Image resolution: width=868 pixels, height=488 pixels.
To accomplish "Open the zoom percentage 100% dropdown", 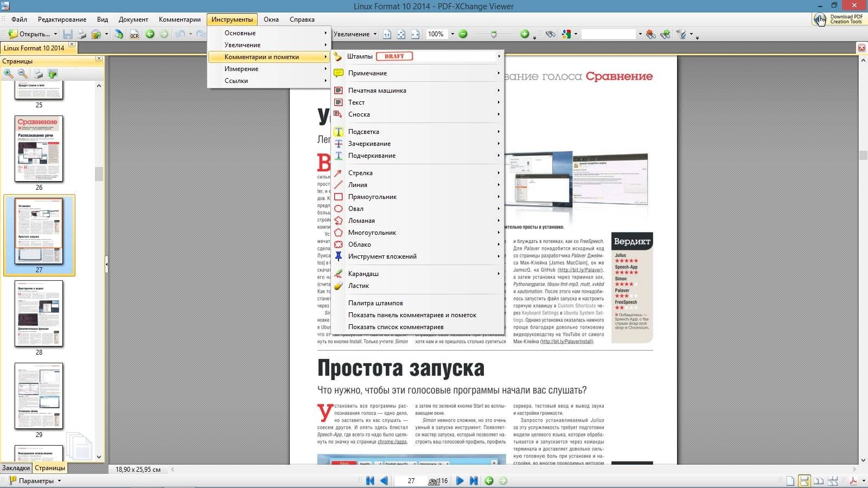I will (452, 34).
